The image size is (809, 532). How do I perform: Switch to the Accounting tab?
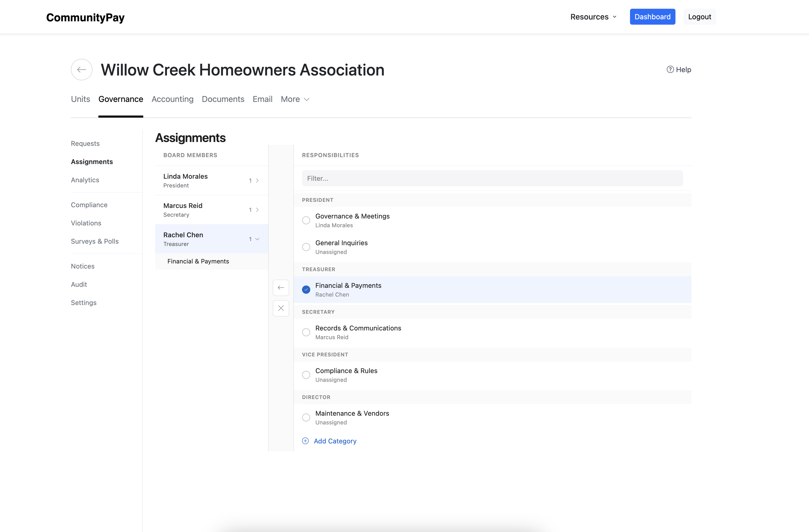click(x=172, y=99)
